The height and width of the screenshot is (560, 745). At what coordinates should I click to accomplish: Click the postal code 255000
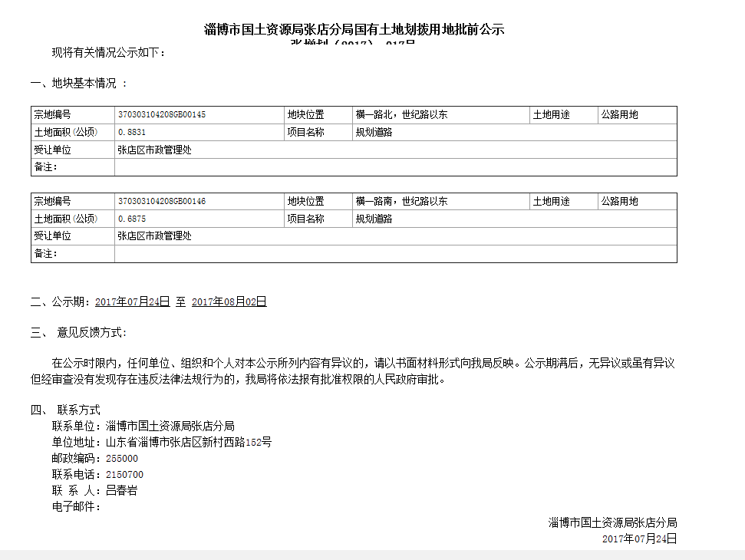pos(122,459)
